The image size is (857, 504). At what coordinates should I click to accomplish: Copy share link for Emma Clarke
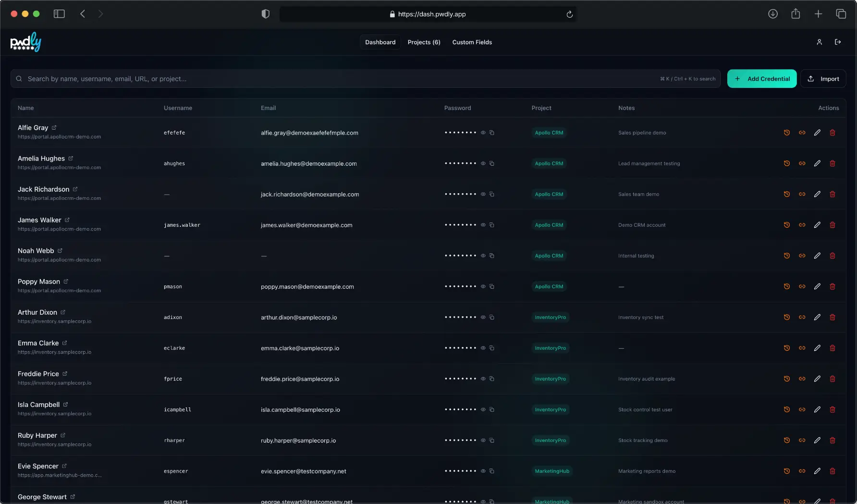[x=802, y=348]
